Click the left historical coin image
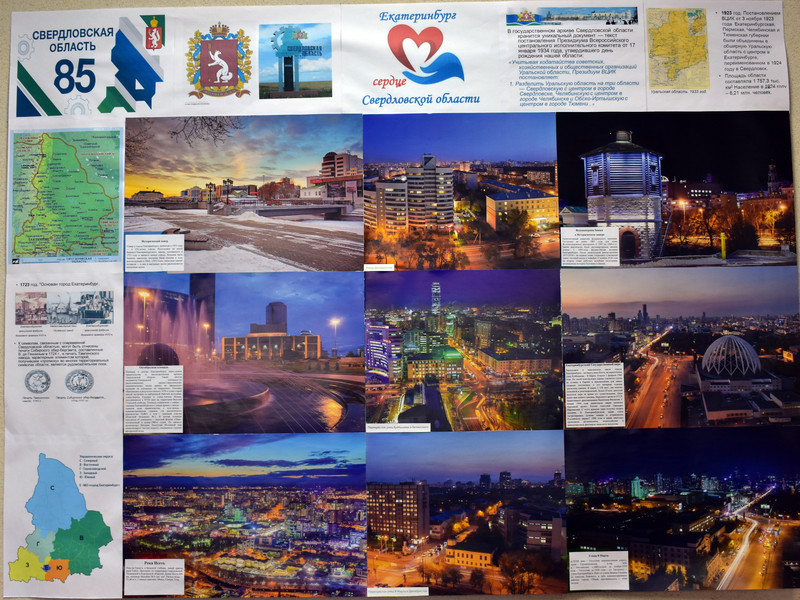The width and height of the screenshot is (800, 600). (x=39, y=382)
